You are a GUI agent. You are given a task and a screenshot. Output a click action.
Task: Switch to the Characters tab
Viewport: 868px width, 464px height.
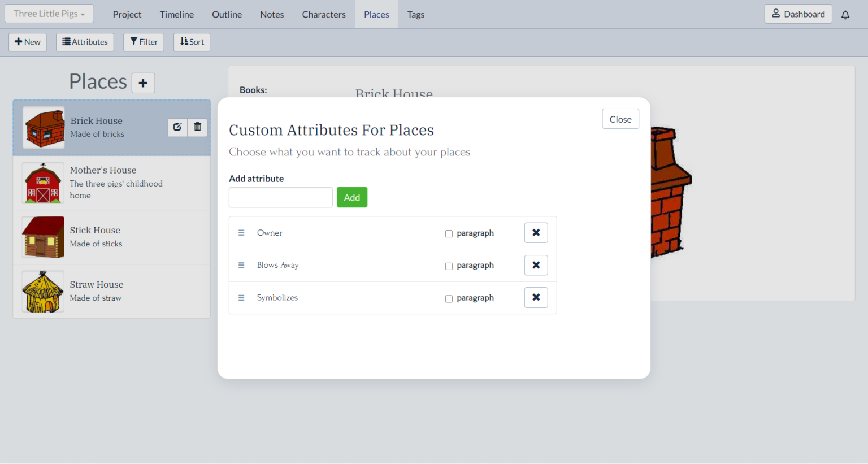tap(323, 15)
